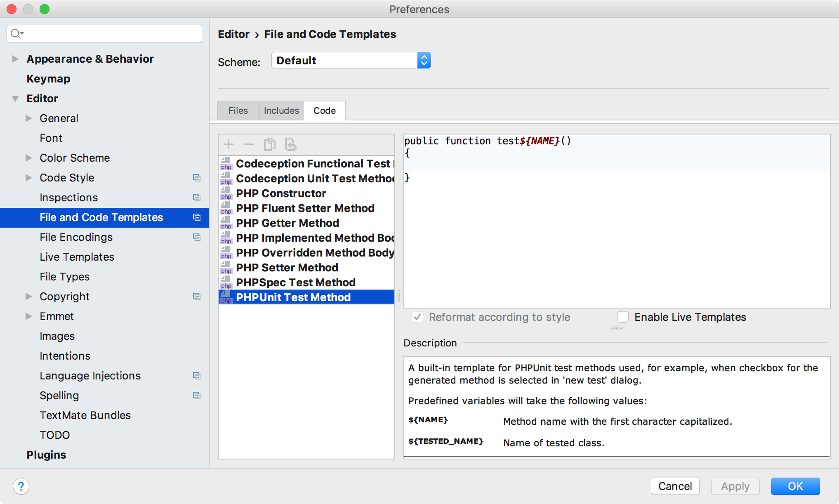Viewport: 839px width, 504px height.
Task: Click the Cancel button
Action: pos(674,485)
